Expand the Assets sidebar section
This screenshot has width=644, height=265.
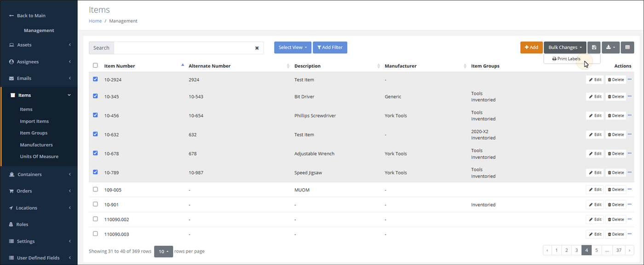coord(39,45)
